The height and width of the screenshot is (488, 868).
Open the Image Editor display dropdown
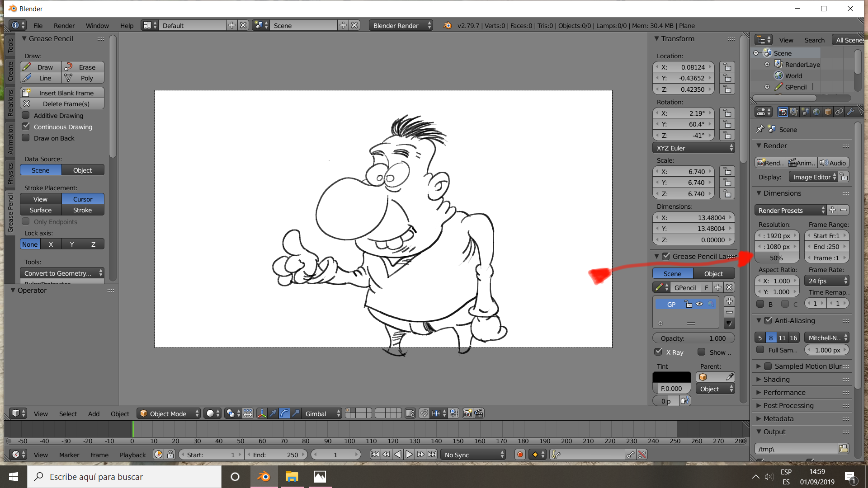point(814,177)
